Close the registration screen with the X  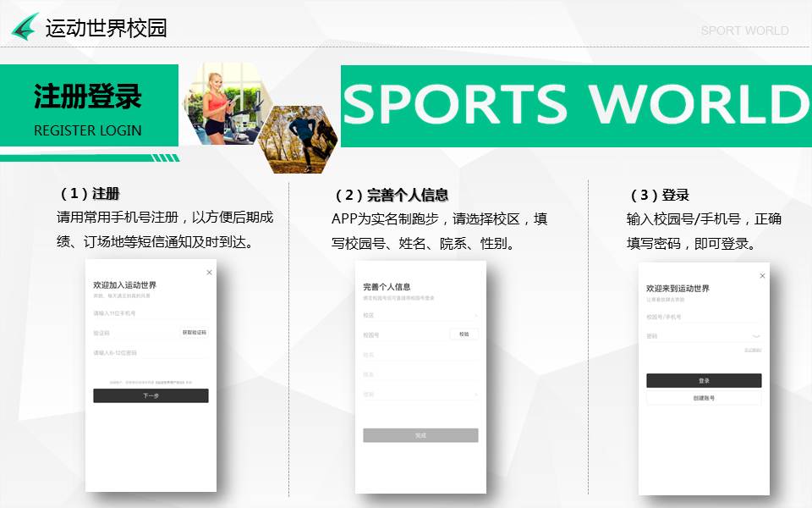210,272
